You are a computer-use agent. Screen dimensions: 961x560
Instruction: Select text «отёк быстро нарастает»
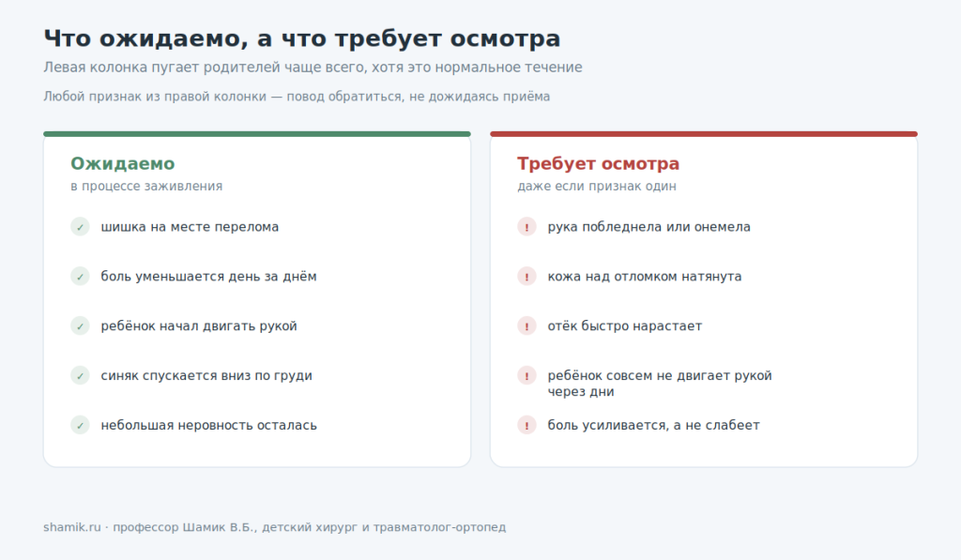tap(625, 325)
